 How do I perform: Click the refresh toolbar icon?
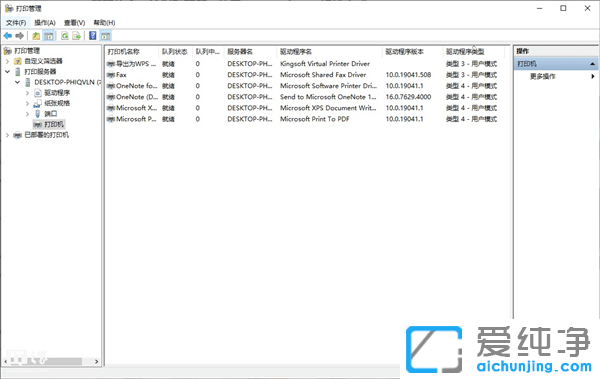click(x=65, y=36)
